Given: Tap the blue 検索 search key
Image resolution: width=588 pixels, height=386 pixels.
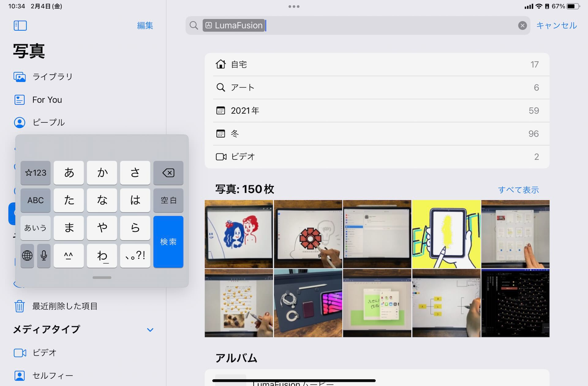Looking at the screenshot, I should click(x=168, y=242).
